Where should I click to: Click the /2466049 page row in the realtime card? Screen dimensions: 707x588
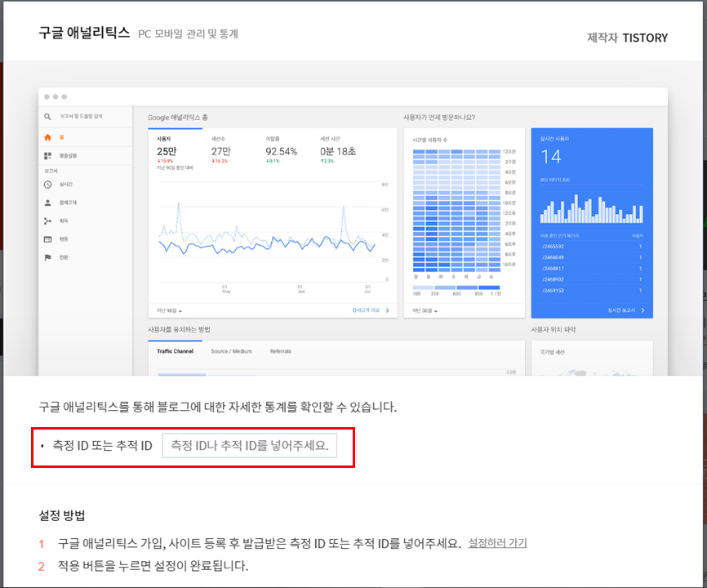pyautogui.click(x=592, y=257)
